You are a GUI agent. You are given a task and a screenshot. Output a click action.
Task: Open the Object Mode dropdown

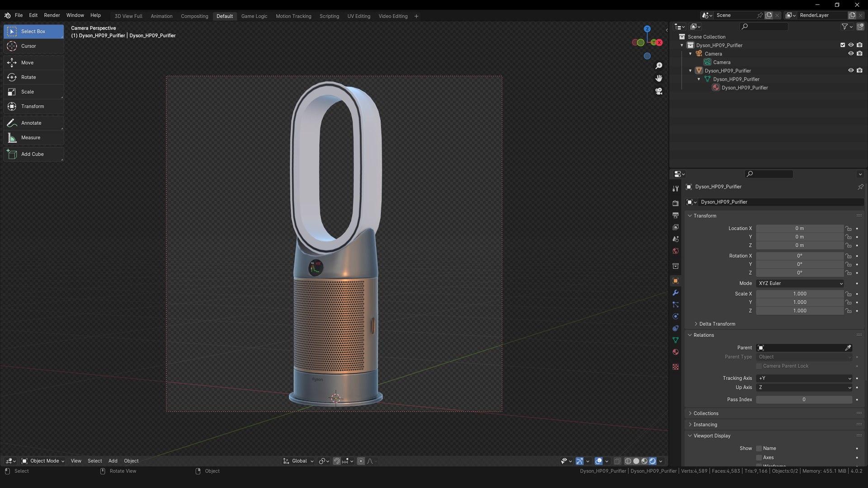click(43, 461)
